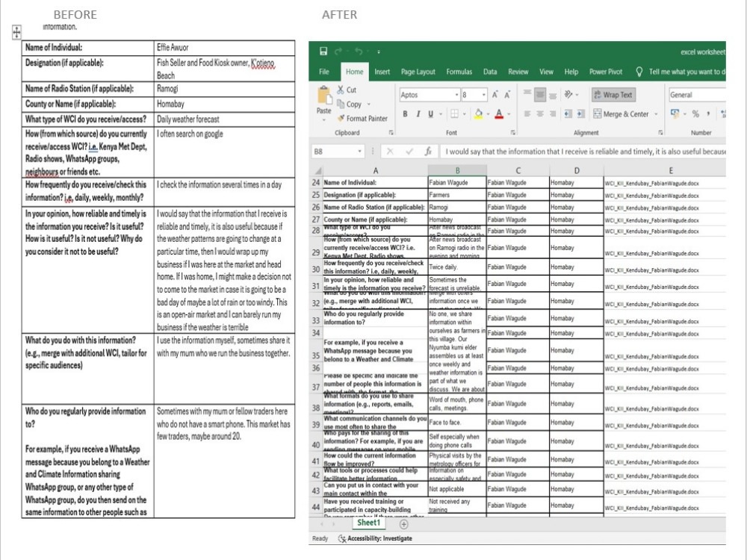747x560 pixels.
Task: Expand the Font Color palette arrow
Action: 509,114
